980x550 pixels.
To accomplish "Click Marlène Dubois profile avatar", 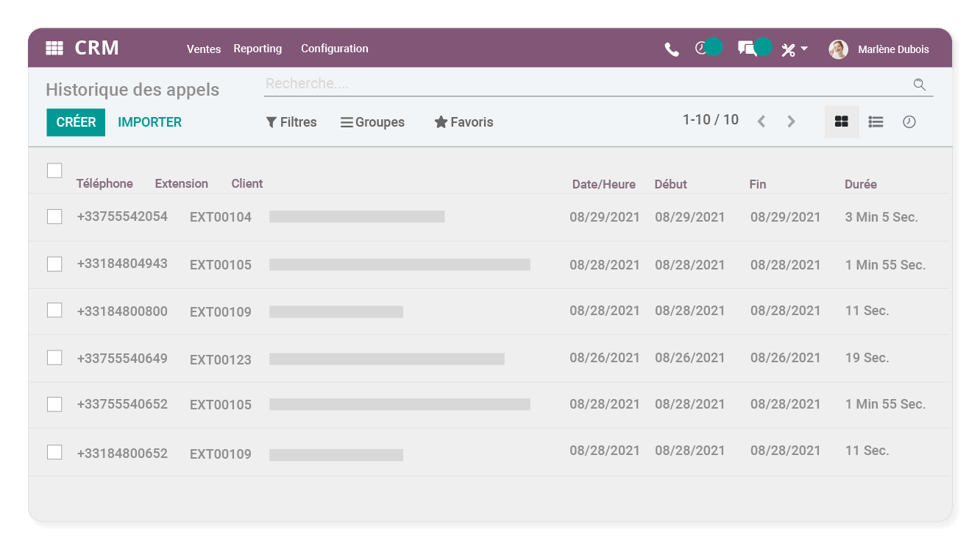I will click(x=838, y=49).
